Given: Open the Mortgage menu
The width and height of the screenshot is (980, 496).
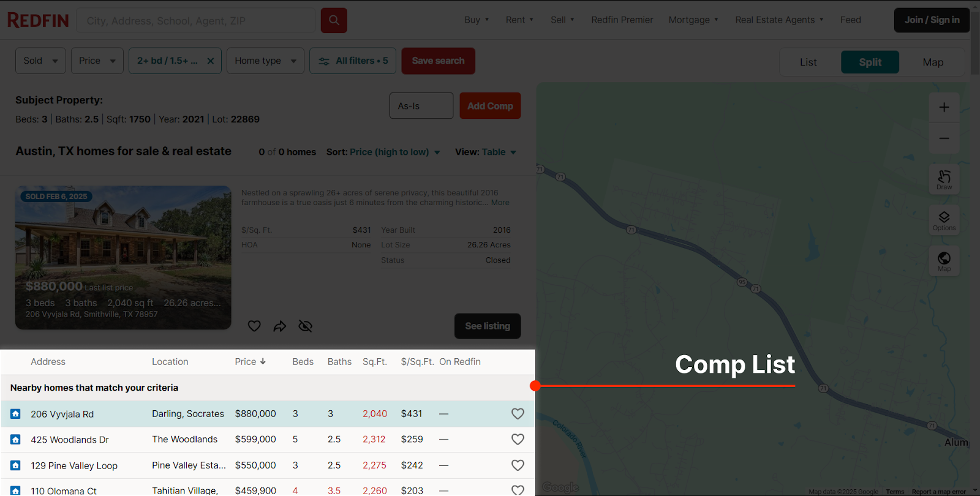Looking at the screenshot, I should (693, 20).
